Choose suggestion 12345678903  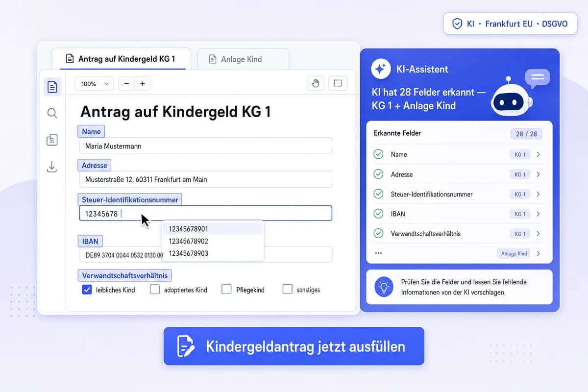(x=213, y=253)
